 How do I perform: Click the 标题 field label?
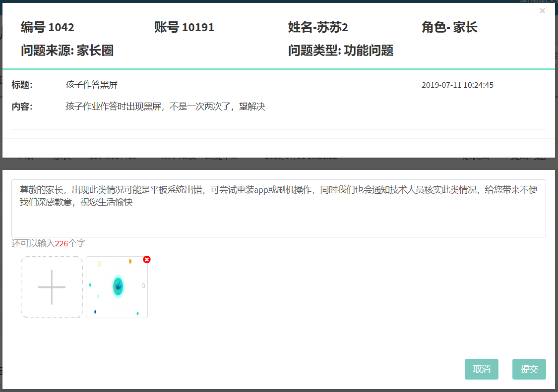tap(22, 85)
